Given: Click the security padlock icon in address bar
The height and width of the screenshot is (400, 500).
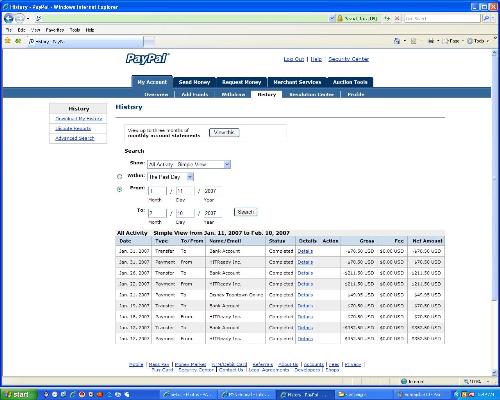Looking at the screenshot, I should pyautogui.click(x=340, y=18).
